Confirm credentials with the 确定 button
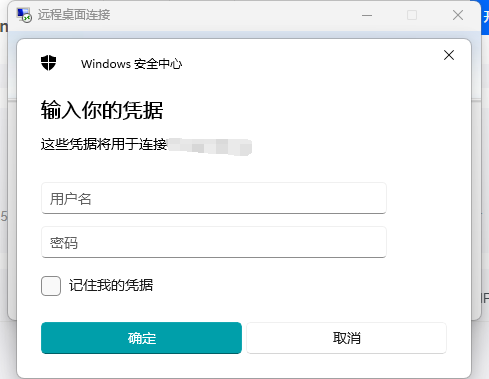 coord(141,338)
